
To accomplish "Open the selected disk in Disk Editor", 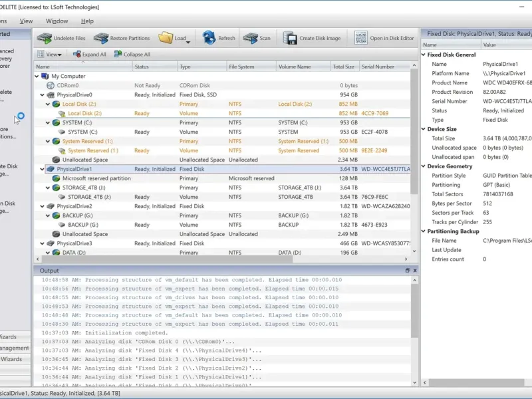I will pyautogui.click(x=361, y=38).
